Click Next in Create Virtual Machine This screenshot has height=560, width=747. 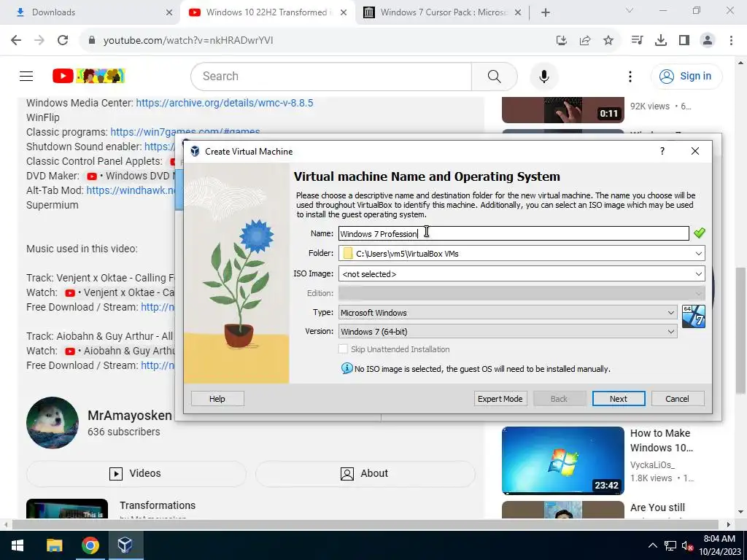click(619, 399)
